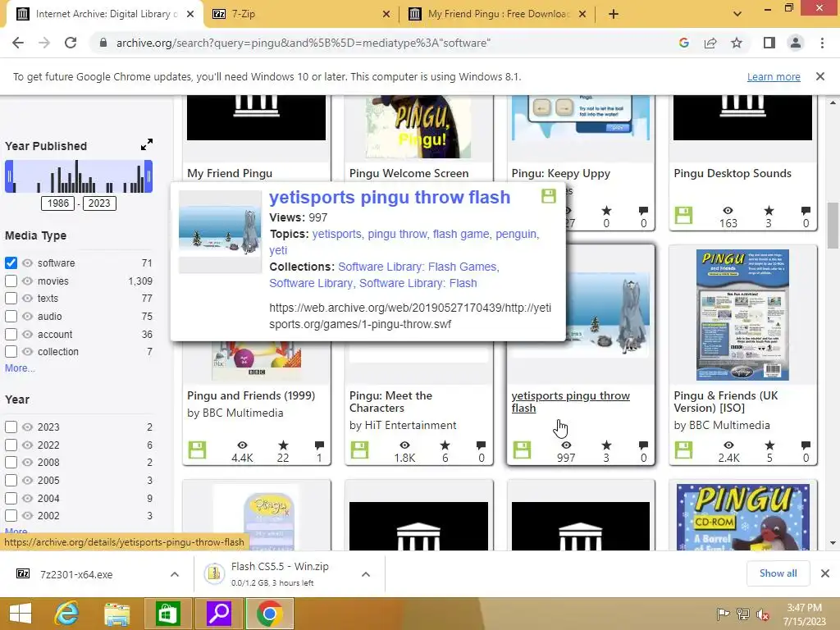This screenshot has width=840, height=630.
Task: Click floppy icon on Pingu & Friends ISO card
Action: click(683, 450)
